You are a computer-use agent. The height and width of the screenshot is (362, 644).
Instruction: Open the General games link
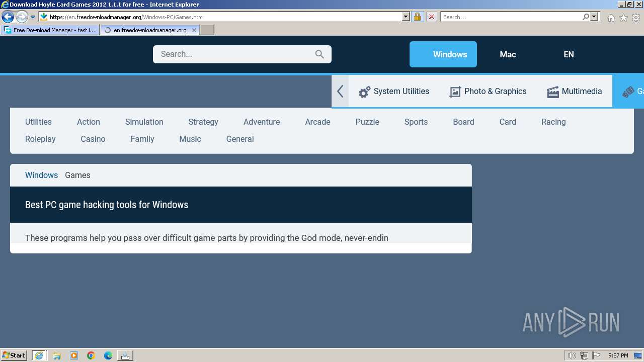click(x=240, y=139)
